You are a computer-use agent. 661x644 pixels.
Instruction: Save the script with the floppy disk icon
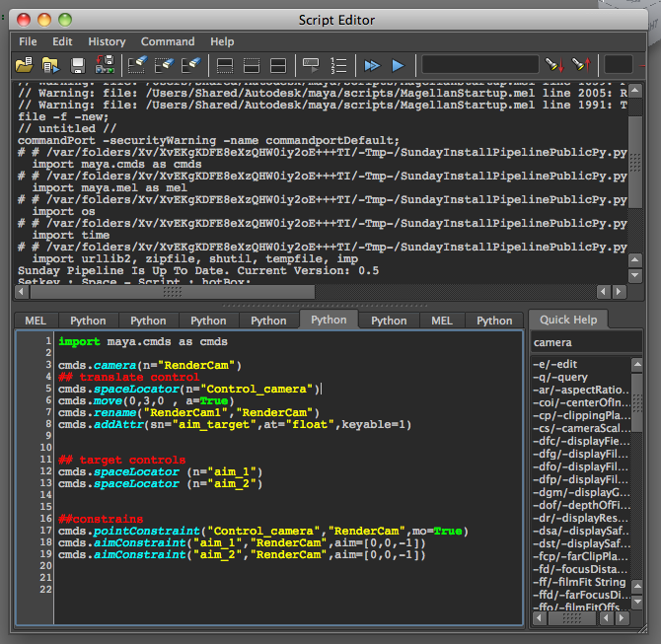[77, 65]
